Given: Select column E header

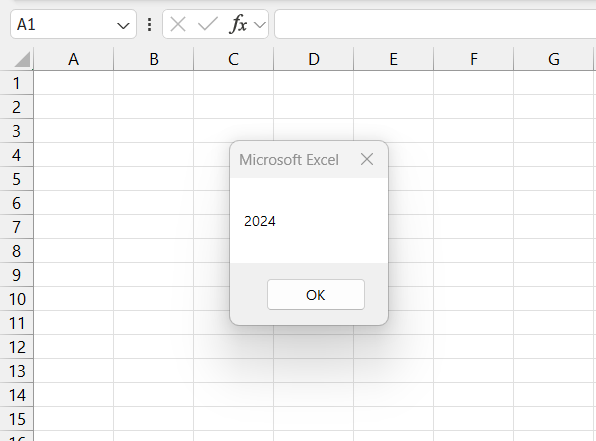Looking at the screenshot, I should click(393, 59).
